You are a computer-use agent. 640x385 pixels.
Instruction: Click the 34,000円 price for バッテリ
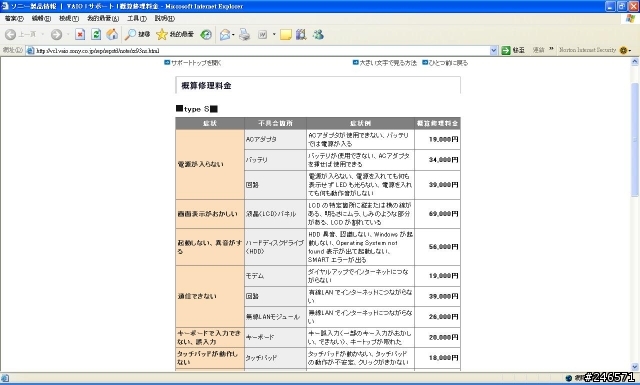[443, 160]
